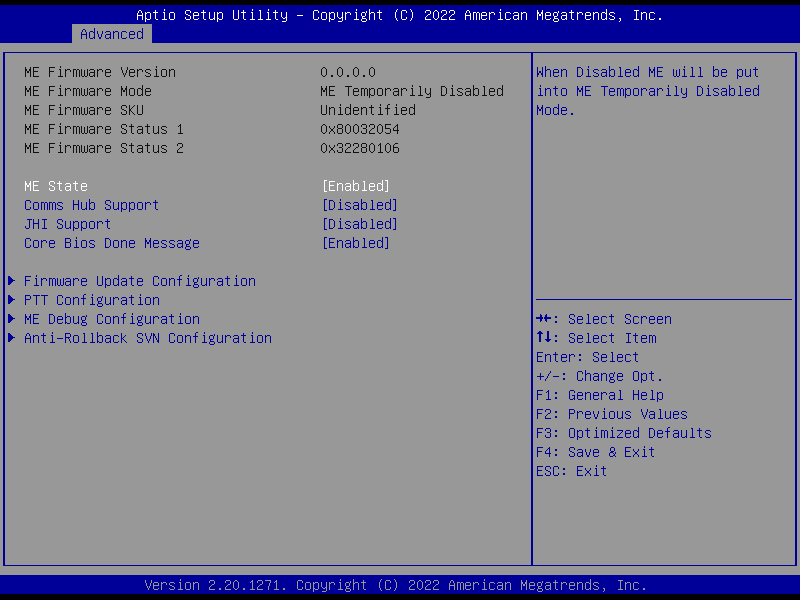800x600 pixels.
Task: Open Anti-Rollback SVN Configuration submenu
Action: pos(148,338)
